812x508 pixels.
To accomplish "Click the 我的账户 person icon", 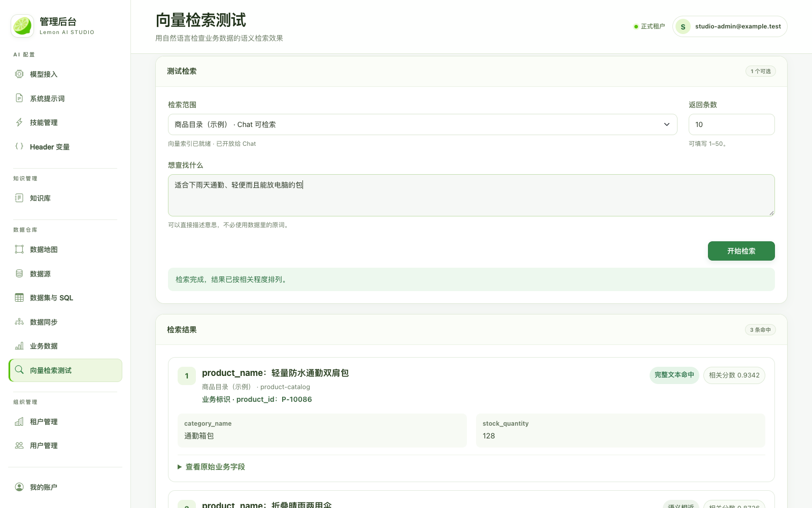I will [x=19, y=487].
